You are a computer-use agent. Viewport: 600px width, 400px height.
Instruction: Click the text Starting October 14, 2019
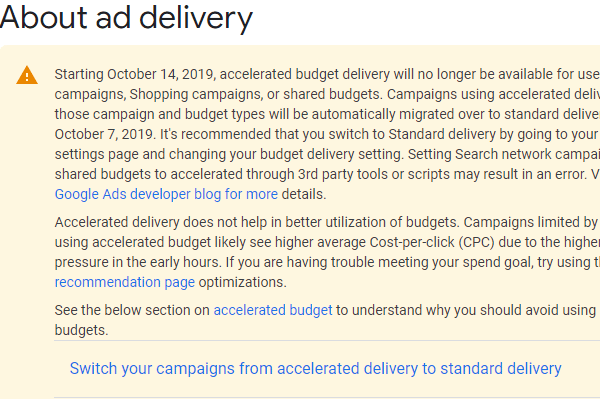point(130,74)
